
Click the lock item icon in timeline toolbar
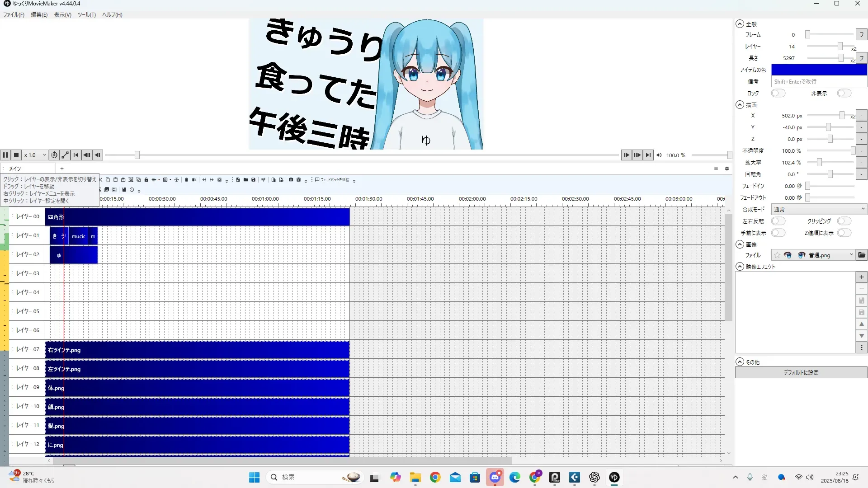146,180
